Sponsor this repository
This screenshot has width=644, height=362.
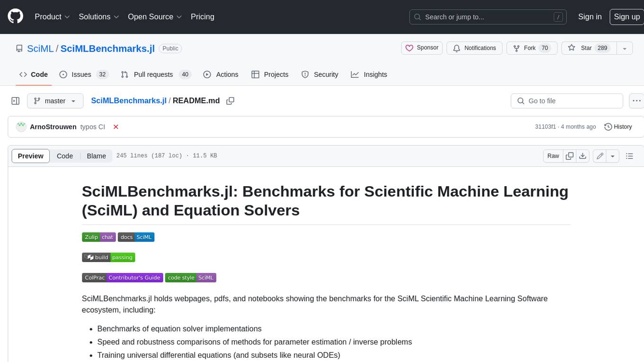coord(422,48)
